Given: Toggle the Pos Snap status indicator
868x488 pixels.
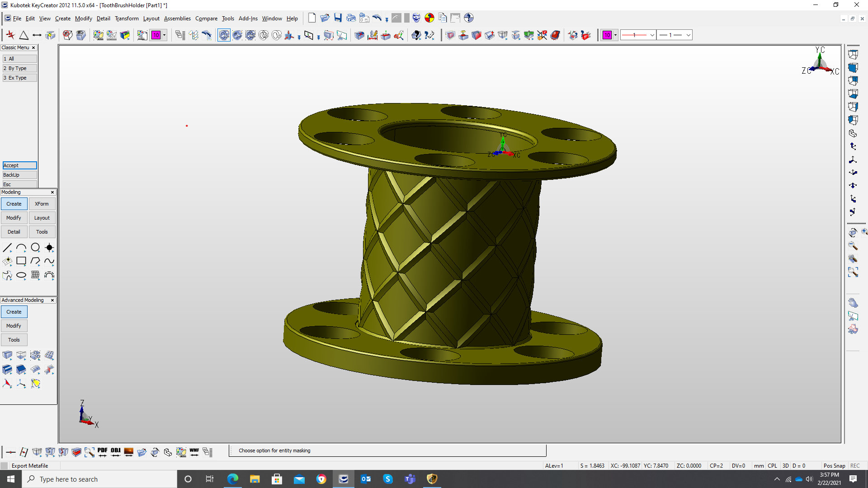Looking at the screenshot, I should click(x=834, y=465).
